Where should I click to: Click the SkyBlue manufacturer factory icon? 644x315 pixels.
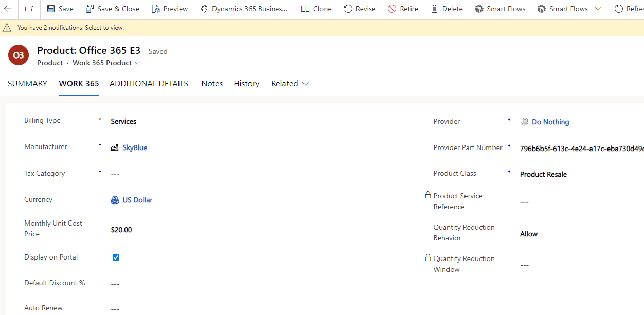click(115, 147)
